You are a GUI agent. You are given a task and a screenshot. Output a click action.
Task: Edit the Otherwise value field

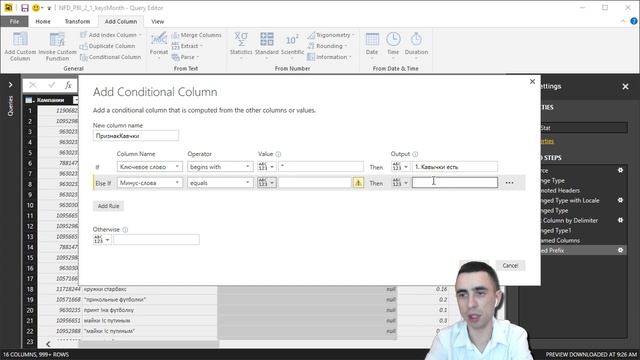click(x=156, y=240)
